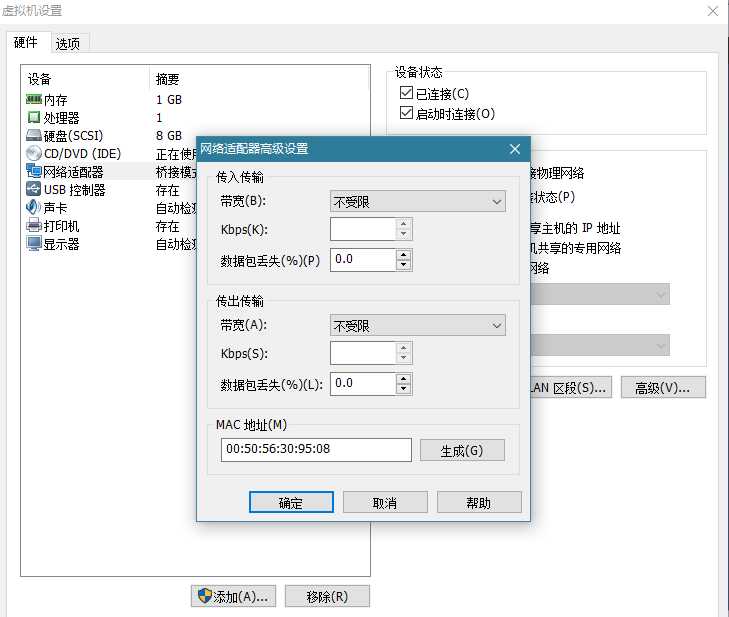The height and width of the screenshot is (617, 729).
Task: Select the 打印机 row label
Action: point(61,226)
